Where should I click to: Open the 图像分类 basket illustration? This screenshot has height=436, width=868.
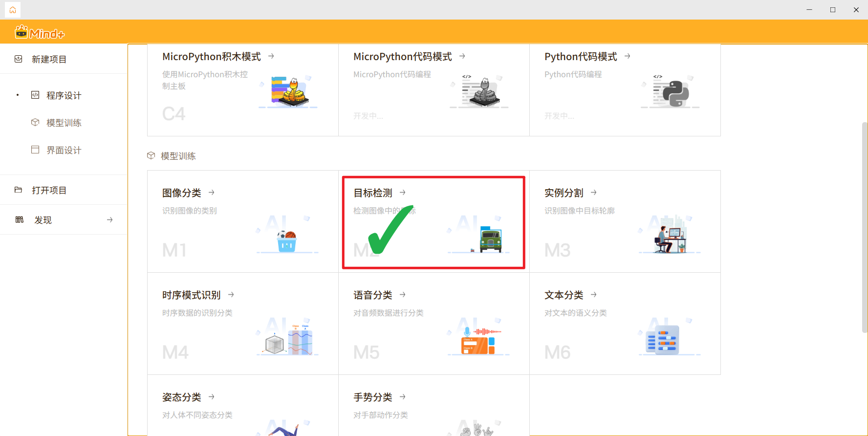coord(287,240)
